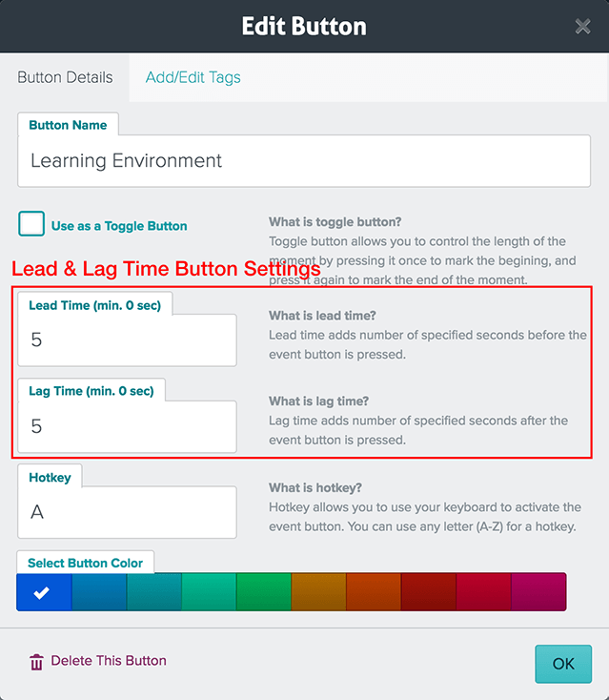Viewport: 609px width, 700px height.
Task: Click the Lag Time input field
Action: click(x=127, y=426)
